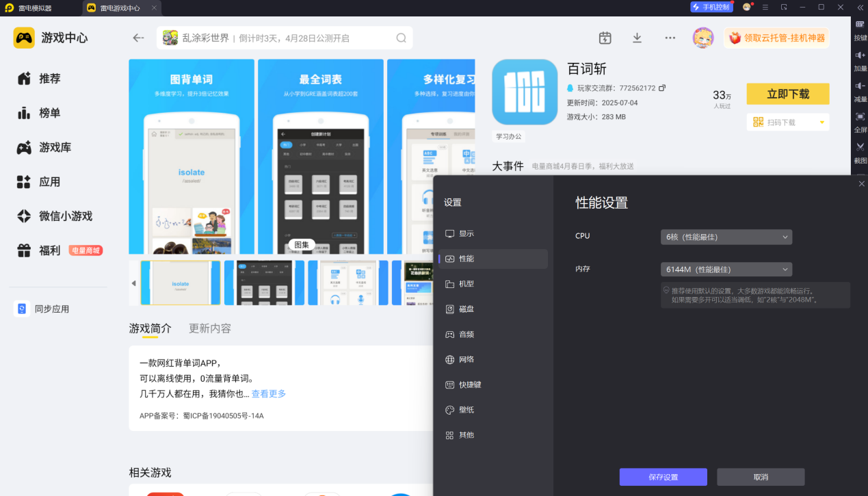Switch to the 游戏简介 tab
This screenshot has height=496, width=868.
150,328
